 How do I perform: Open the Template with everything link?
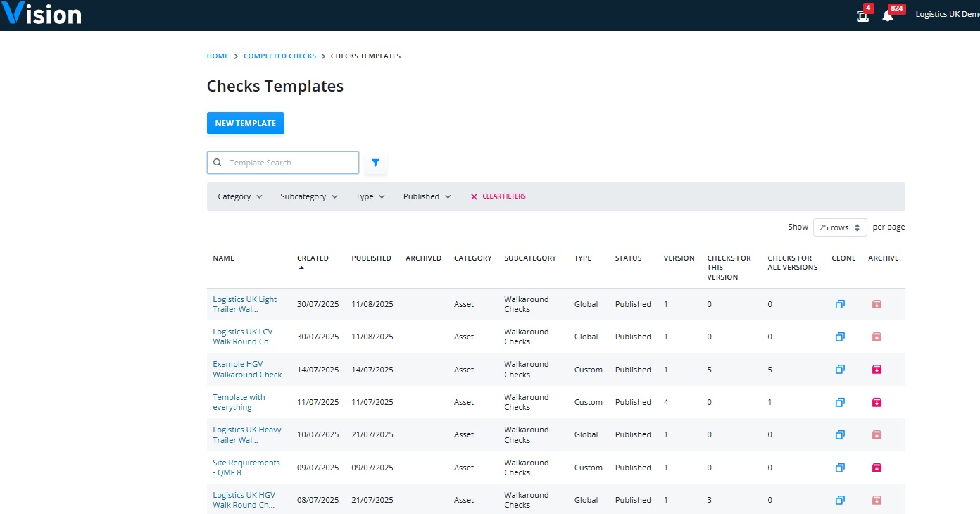239,402
